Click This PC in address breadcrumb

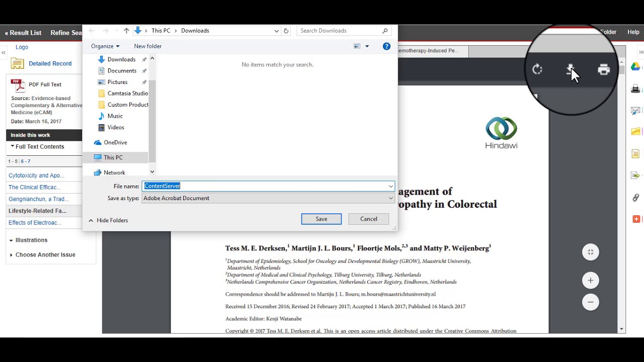tap(161, 31)
